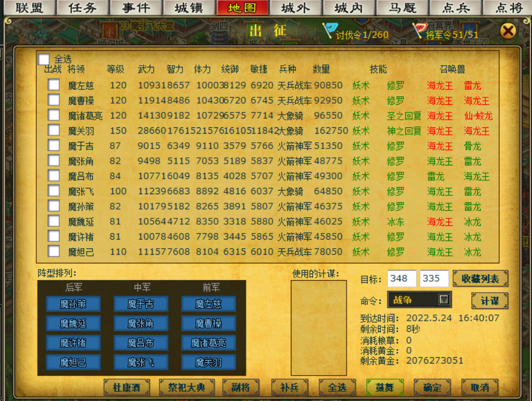Select 魔左慈 in the 前军 formation
This screenshot has width=532, height=401.
pos(208,304)
